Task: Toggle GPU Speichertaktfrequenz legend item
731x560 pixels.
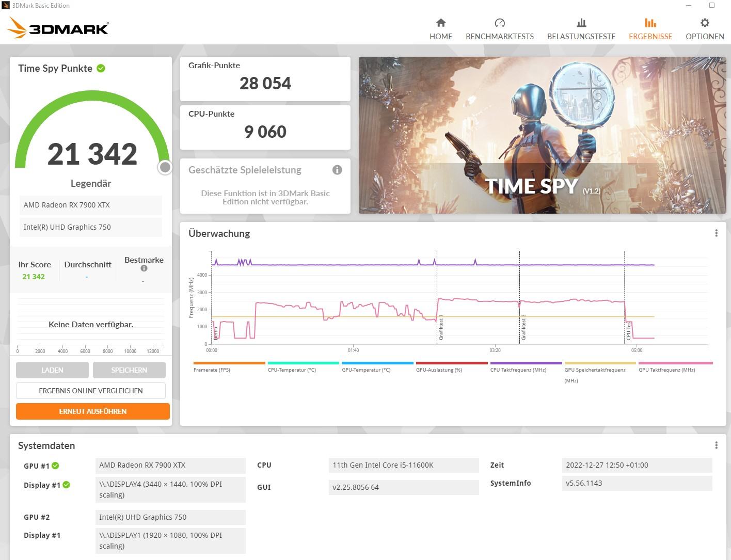Action: [600, 373]
